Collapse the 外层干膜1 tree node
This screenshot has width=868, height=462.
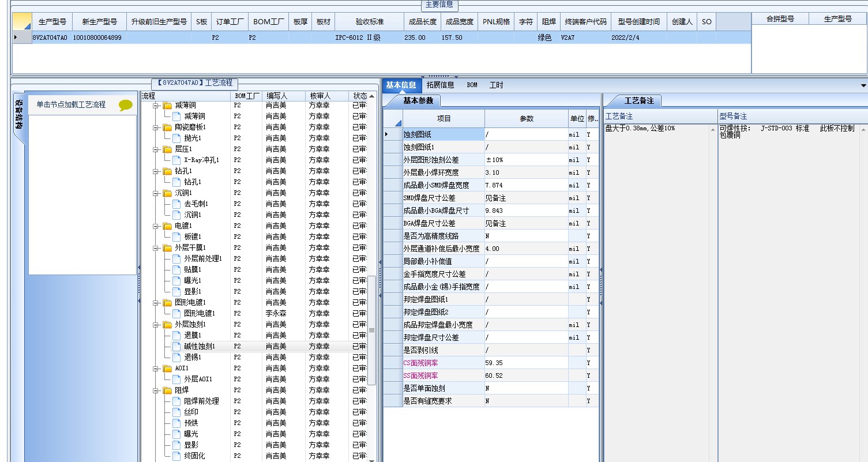pyautogui.click(x=156, y=248)
